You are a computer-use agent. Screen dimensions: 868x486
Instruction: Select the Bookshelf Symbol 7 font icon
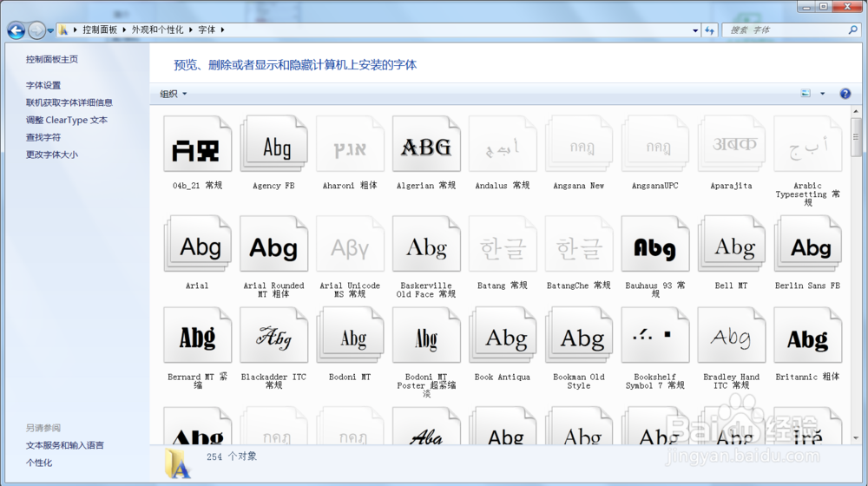[x=655, y=336]
